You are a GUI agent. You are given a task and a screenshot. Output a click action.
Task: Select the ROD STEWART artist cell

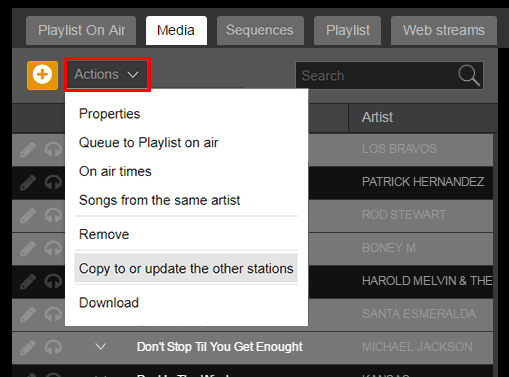click(404, 215)
